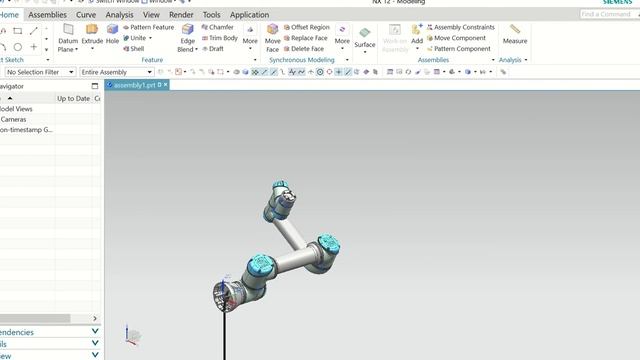Screen dimensions: 640x360
Task: Click the view triad in viewport corner
Action: coord(133,336)
